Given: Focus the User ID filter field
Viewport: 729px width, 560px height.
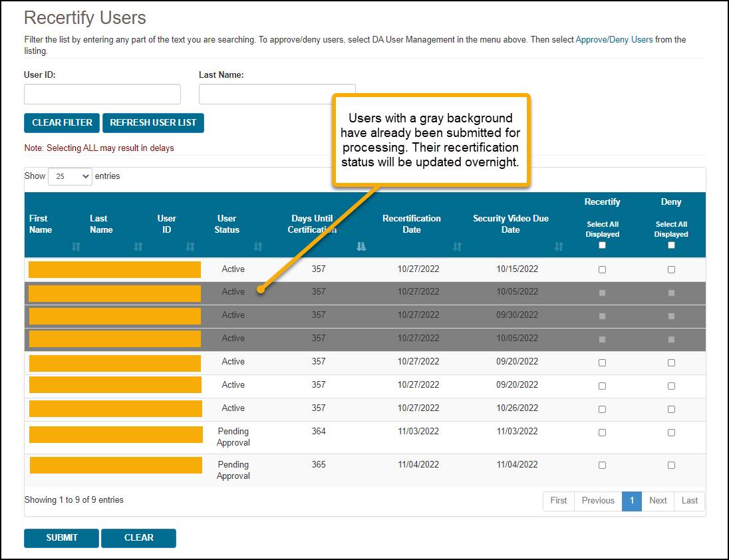Looking at the screenshot, I should (x=102, y=94).
